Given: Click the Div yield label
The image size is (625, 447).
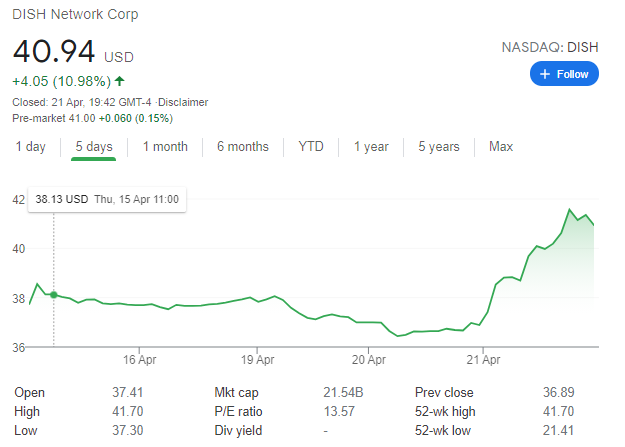Looking at the screenshot, I should [x=238, y=431].
